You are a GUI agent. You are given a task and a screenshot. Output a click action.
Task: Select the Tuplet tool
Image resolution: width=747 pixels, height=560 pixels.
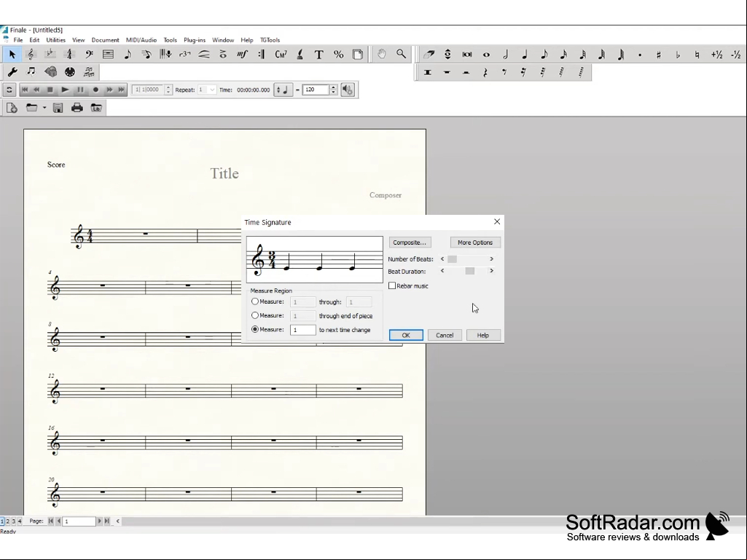click(184, 55)
